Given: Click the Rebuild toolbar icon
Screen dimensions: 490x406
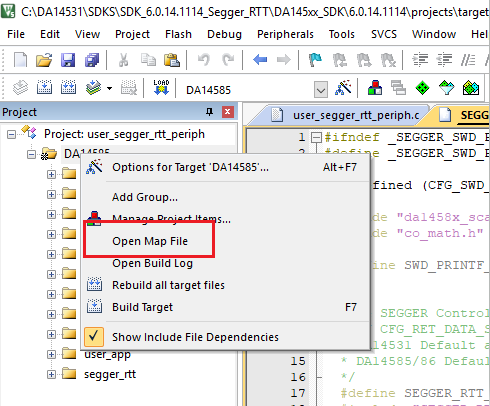Looking at the screenshot, I should pyautogui.click(x=68, y=88).
